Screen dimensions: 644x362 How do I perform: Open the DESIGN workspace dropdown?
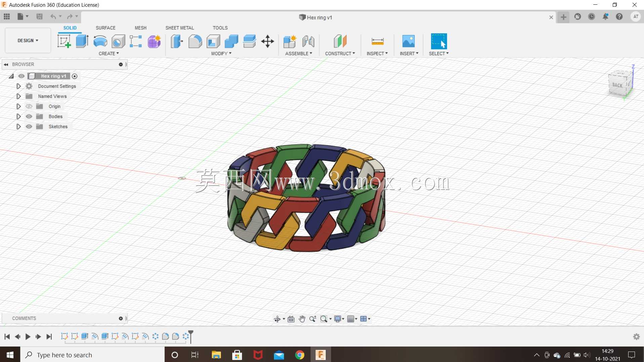(x=28, y=40)
